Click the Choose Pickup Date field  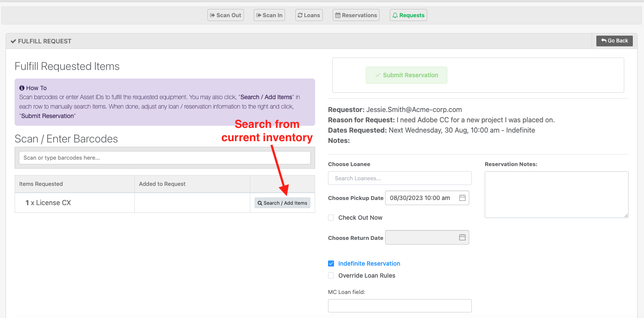(427, 198)
